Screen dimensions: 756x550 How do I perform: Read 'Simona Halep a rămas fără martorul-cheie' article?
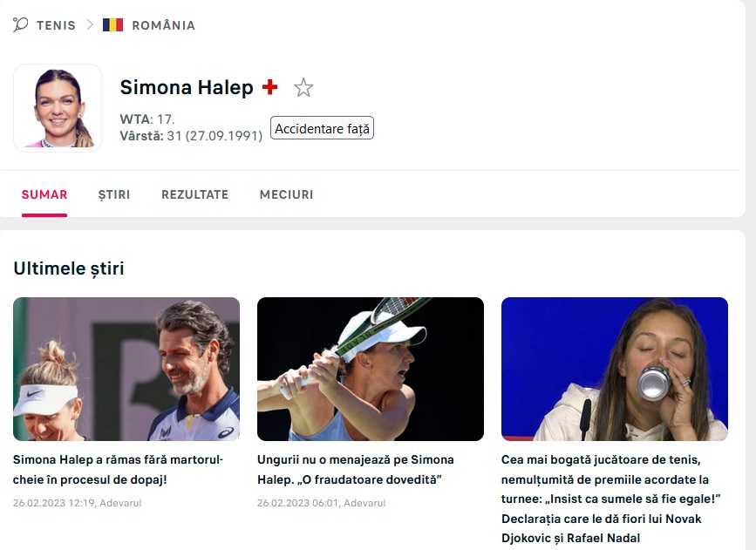pyautogui.click(x=118, y=470)
